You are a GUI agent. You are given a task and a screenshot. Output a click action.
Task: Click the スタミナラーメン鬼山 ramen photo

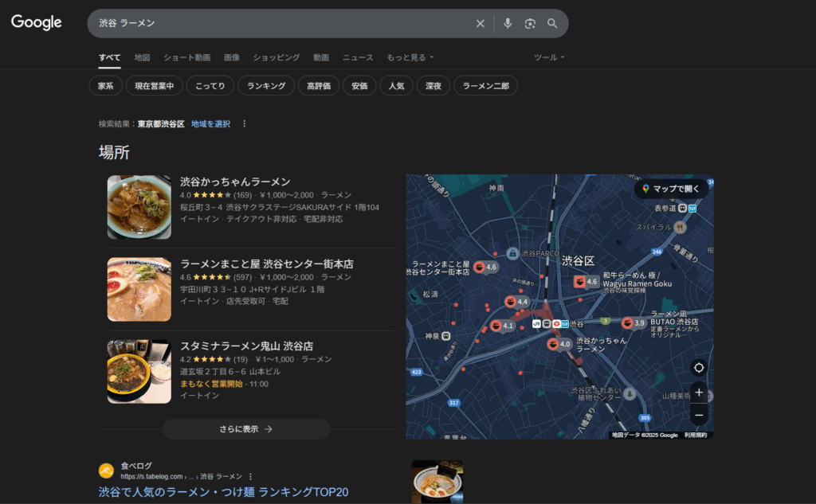coord(139,371)
